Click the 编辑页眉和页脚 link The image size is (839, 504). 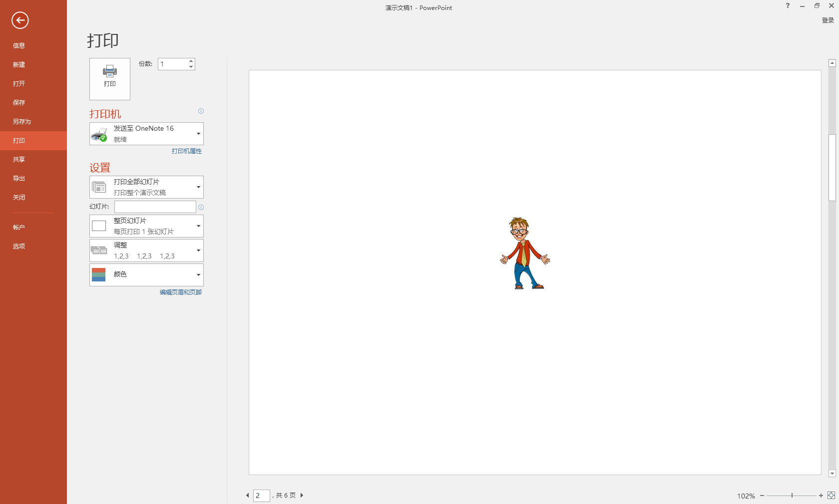coord(180,292)
